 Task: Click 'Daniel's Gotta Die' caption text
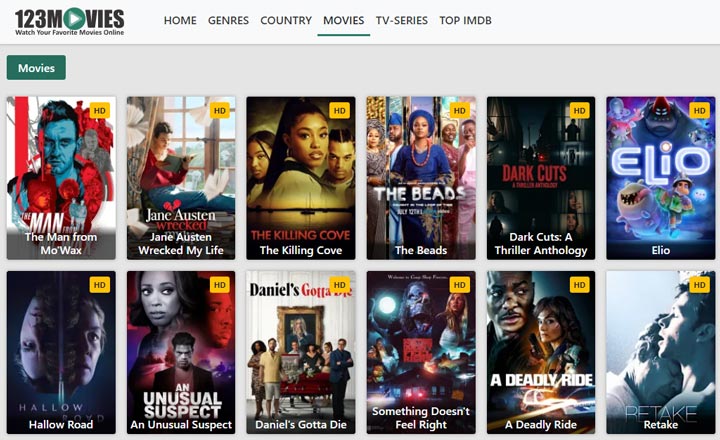click(x=301, y=425)
